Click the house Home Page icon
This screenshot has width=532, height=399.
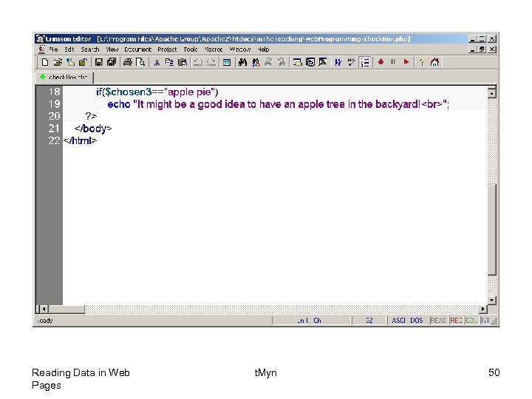(434, 62)
